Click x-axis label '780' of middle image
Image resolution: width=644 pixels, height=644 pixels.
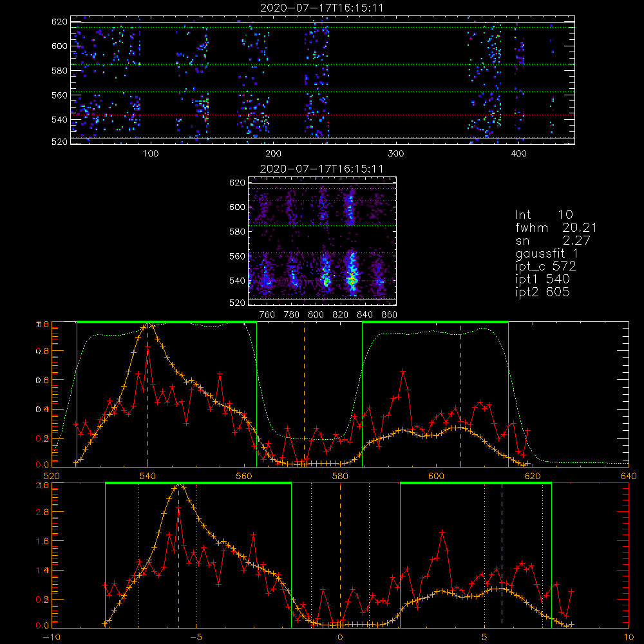click(x=292, y=315)
